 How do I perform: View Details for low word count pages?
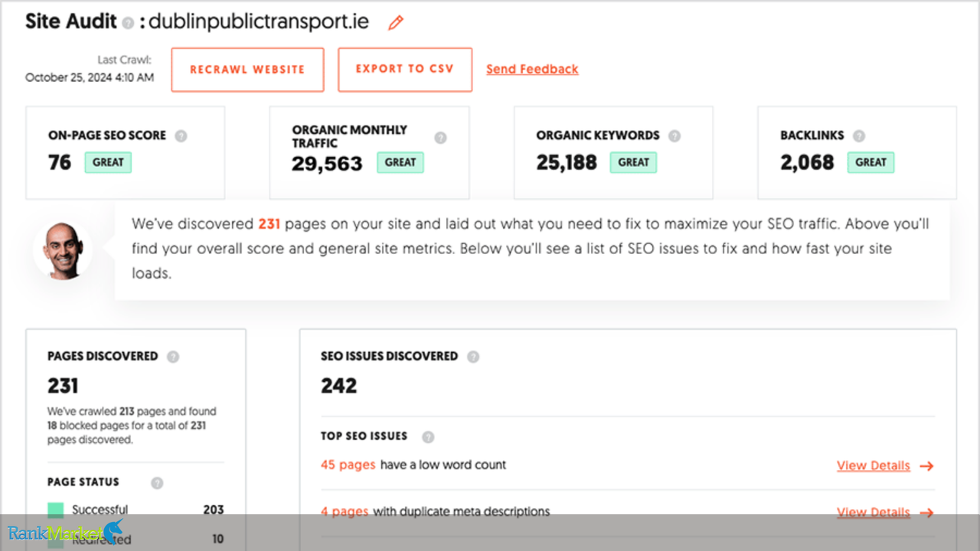click(874, 466)
